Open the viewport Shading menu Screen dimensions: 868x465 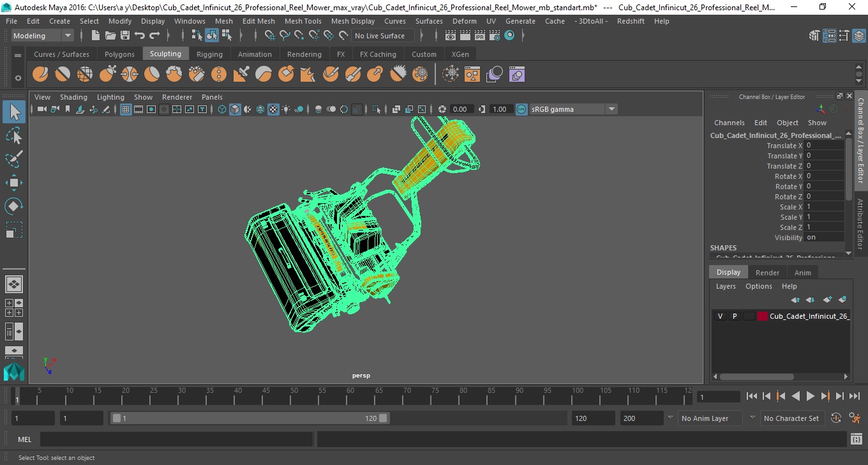pos(73,97)
